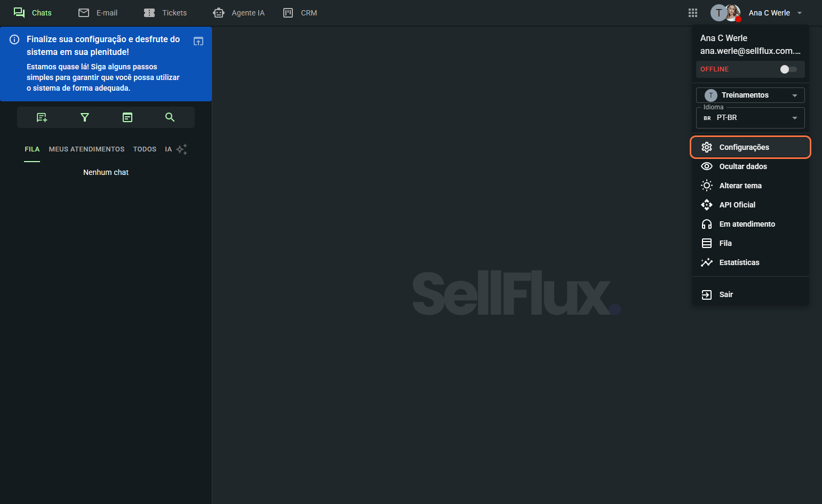Click the 'Finalize sua configuração' banner heading
Viewport: 822px width, 504px height.
(103, 45)
